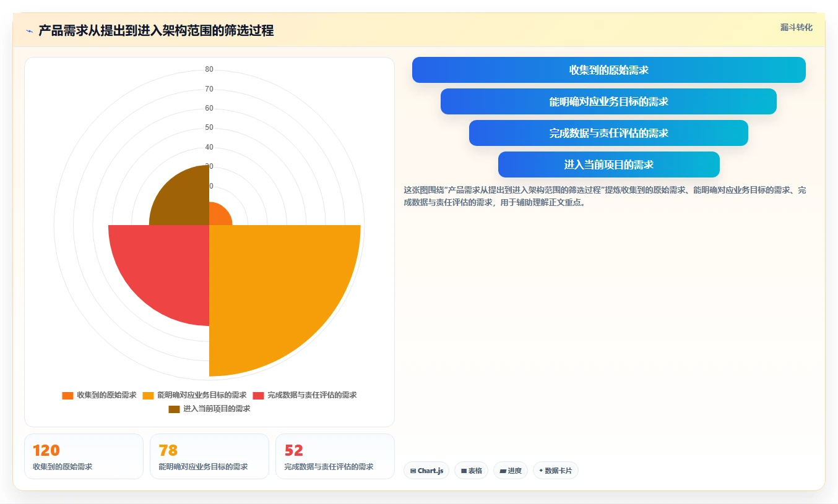The height and width of the screenshot is (504, 838).
Task: Click the small orange polar chart segment
Action: pos(218,215)
